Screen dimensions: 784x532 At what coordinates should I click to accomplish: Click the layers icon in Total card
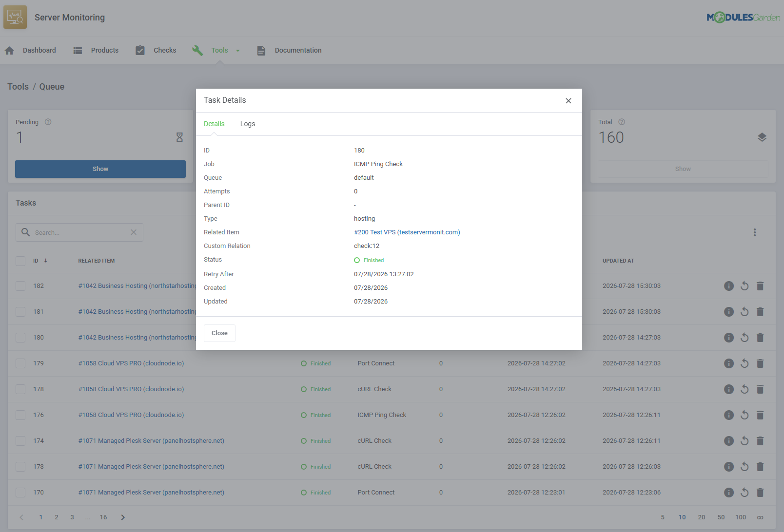[762, 137]
